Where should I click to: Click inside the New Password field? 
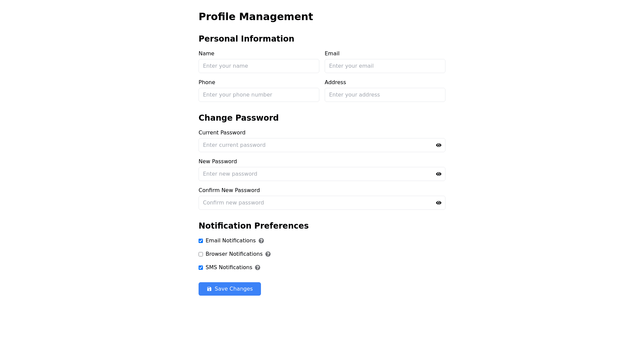tap(315, 174)
